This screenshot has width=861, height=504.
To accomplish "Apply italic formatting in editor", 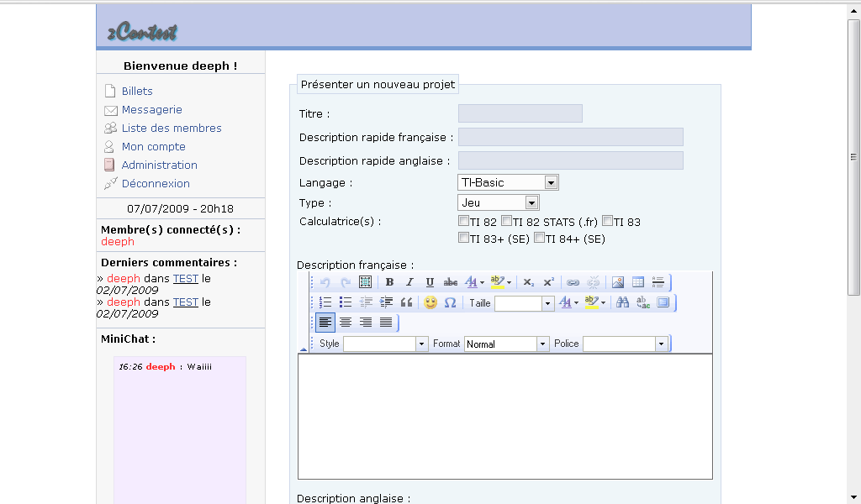I will pos(409,282).
